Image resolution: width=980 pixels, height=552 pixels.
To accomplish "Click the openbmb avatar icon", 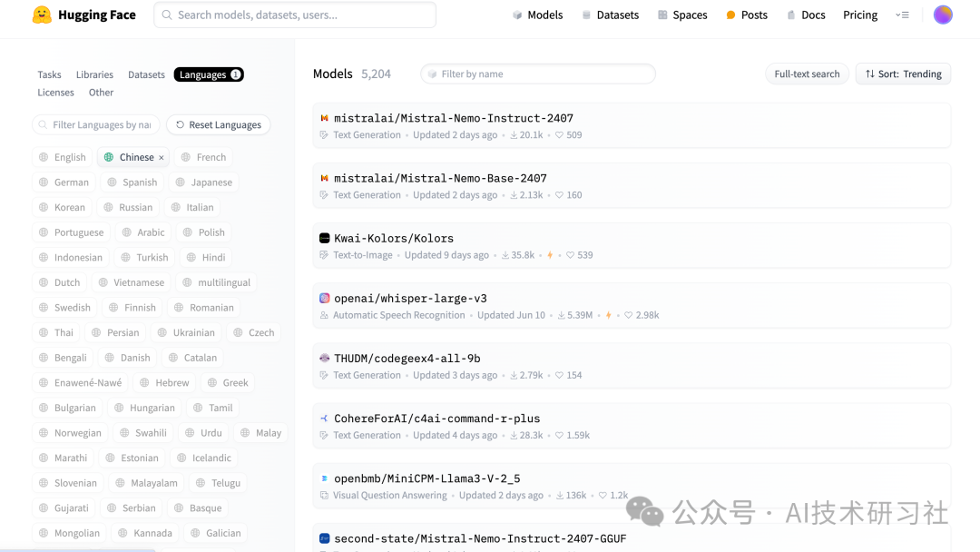I will coord(324,478).
